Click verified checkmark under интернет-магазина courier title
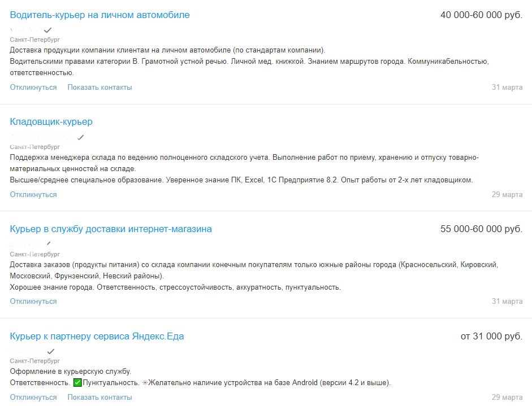 [49, 244]
